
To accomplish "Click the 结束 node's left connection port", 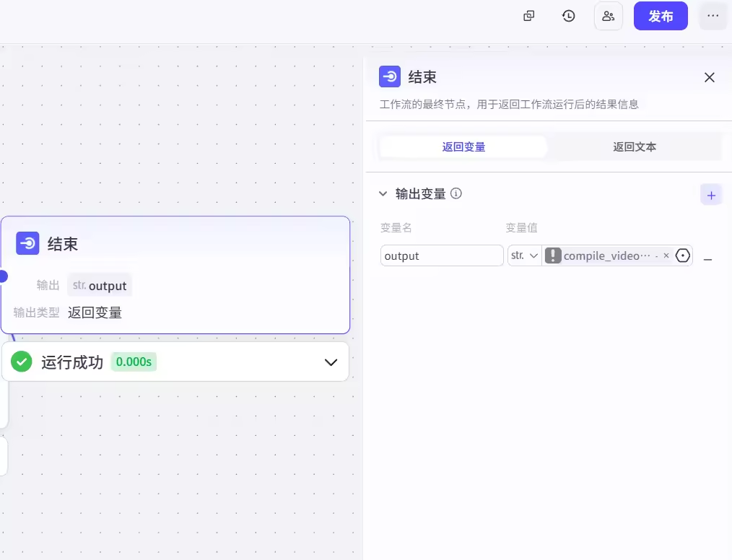I will tap(3, 276).
